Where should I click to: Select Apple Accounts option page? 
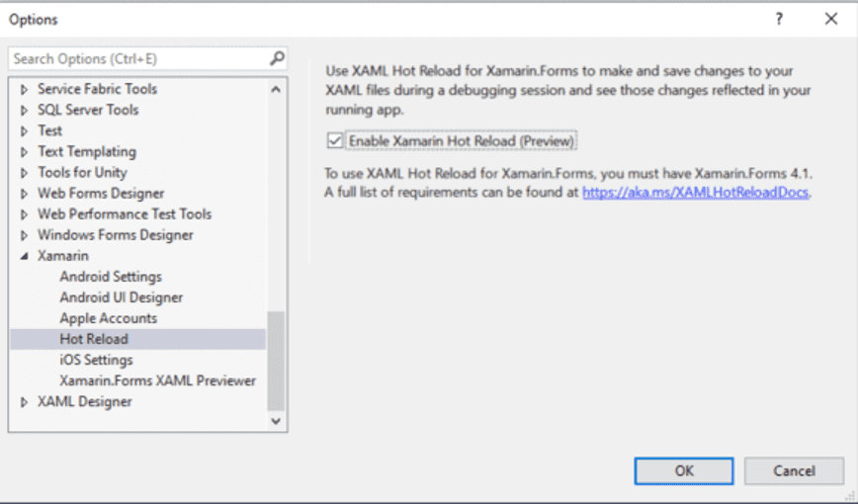click(108, 318)
